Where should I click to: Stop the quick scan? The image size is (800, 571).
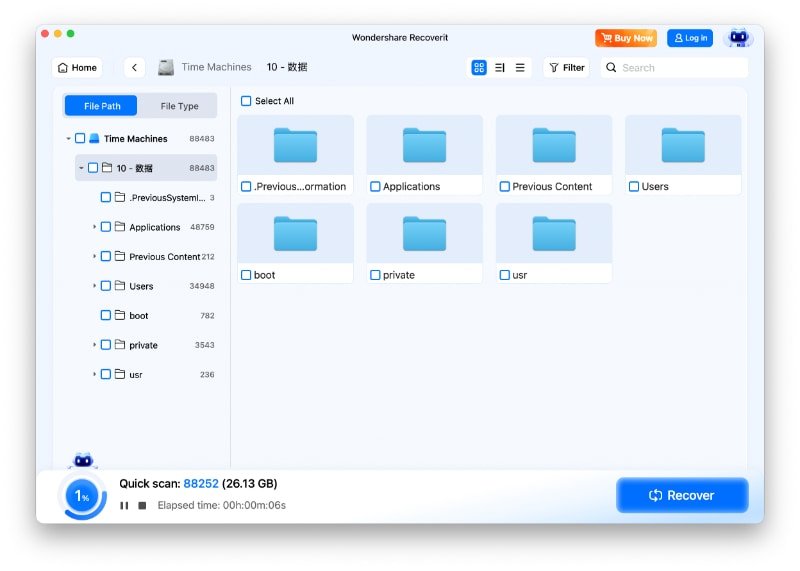tap(142, 505)
